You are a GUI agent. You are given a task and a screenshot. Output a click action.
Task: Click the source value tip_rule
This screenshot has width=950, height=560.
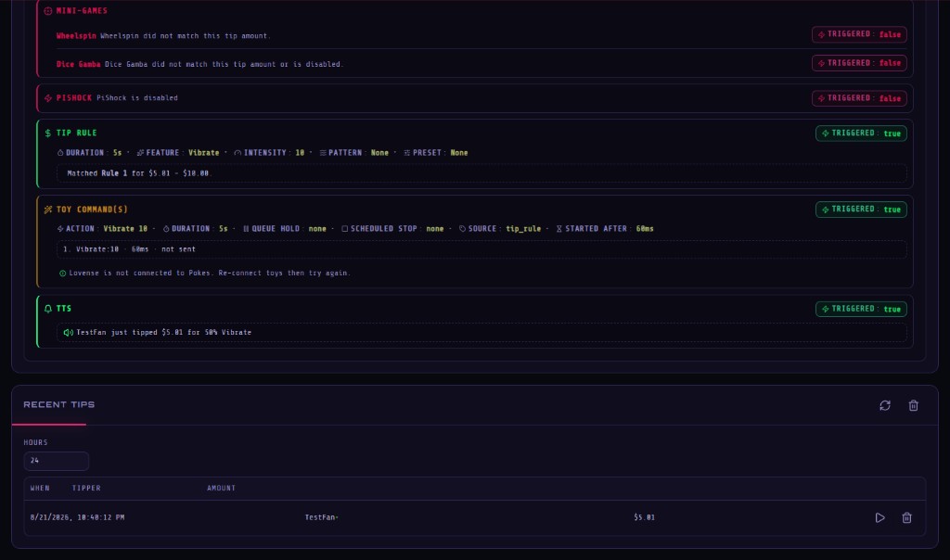point(523,229)
